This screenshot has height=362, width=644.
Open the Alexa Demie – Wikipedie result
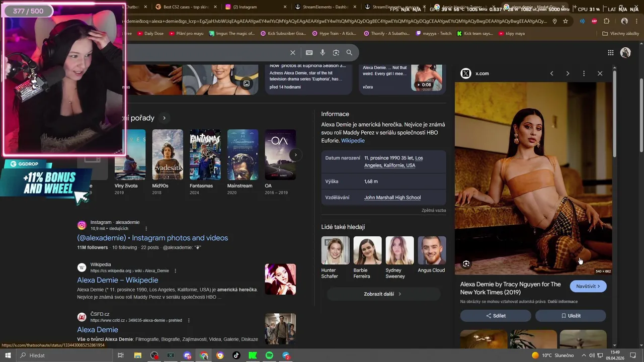coord(118,280)
